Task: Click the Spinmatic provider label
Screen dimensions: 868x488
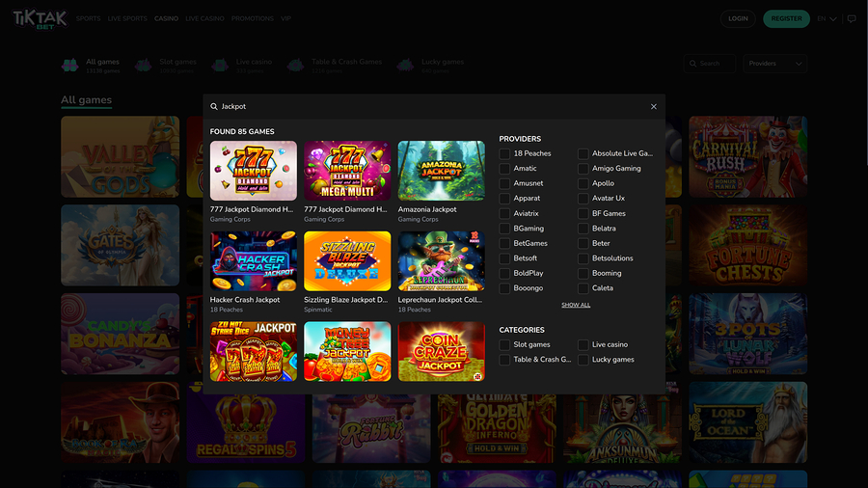Action: point(317,310)
